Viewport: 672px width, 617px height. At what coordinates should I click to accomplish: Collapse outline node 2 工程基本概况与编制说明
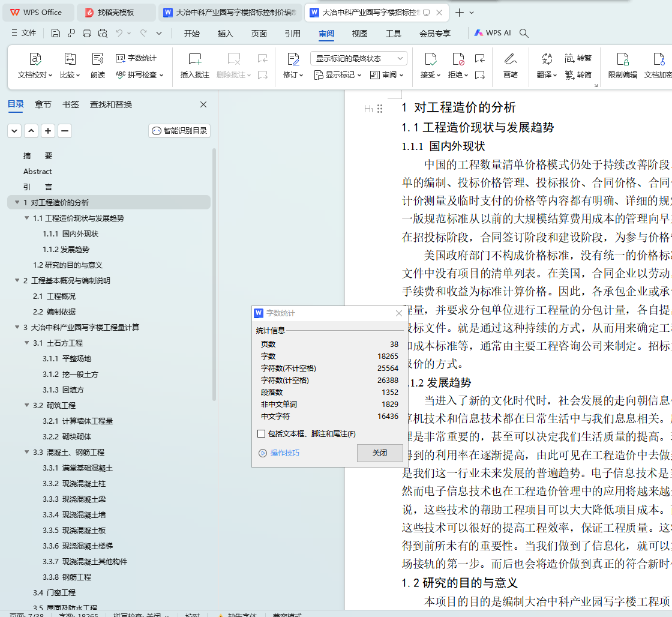pyautogui.click(x=17, y=280)
